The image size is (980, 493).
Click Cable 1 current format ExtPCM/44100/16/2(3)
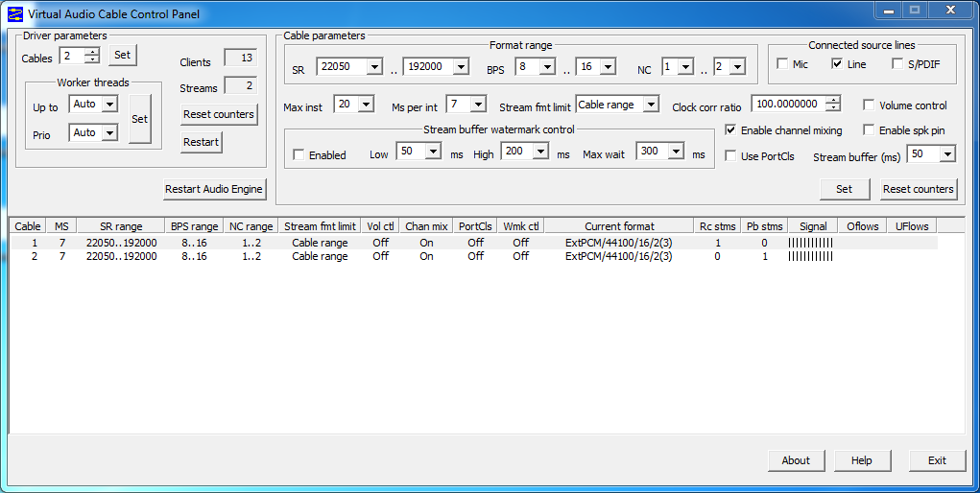point(619,243)
